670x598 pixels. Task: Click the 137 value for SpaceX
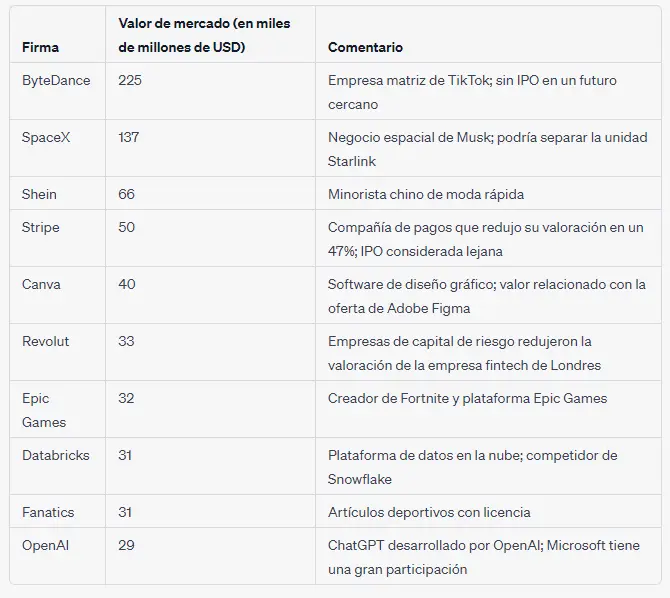point(129,137)
